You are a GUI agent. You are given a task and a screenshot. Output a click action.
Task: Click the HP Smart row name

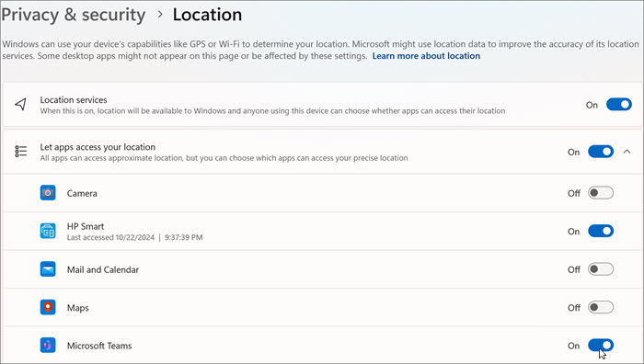86,226
